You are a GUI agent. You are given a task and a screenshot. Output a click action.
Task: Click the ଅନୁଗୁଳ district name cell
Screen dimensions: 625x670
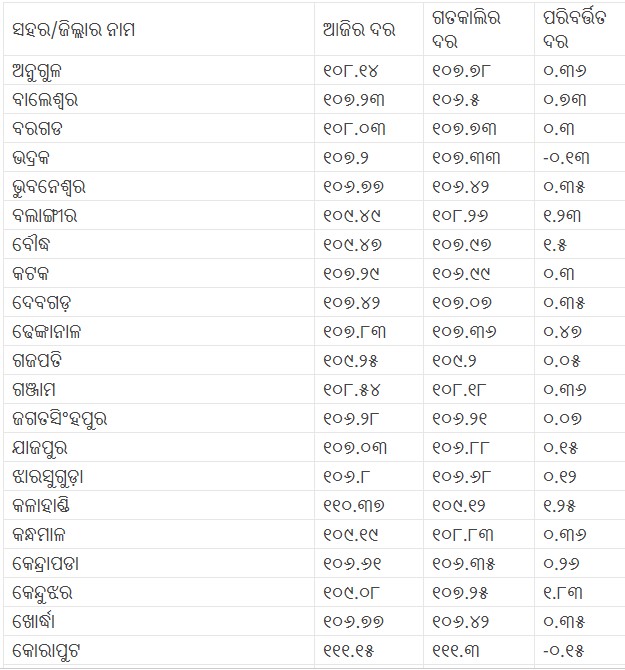[x=44, y=71]
